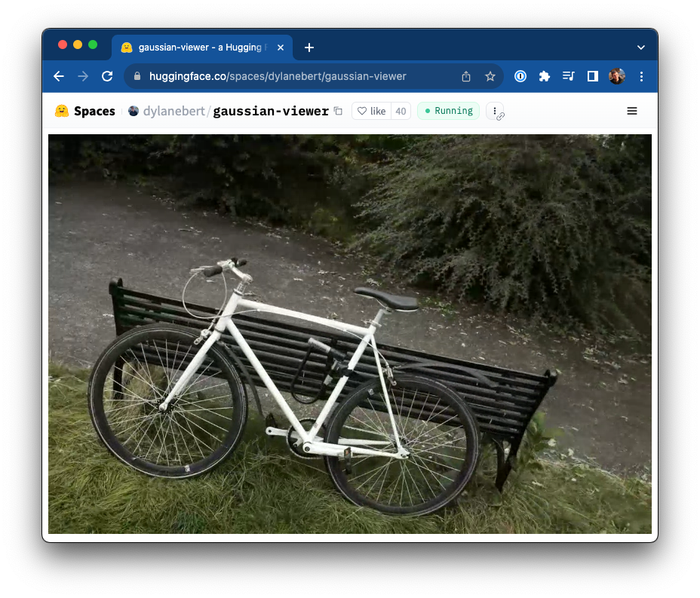Screen dimensions: 700x598
Task: Open Chrome's three-dot menu
Action: 641,76
